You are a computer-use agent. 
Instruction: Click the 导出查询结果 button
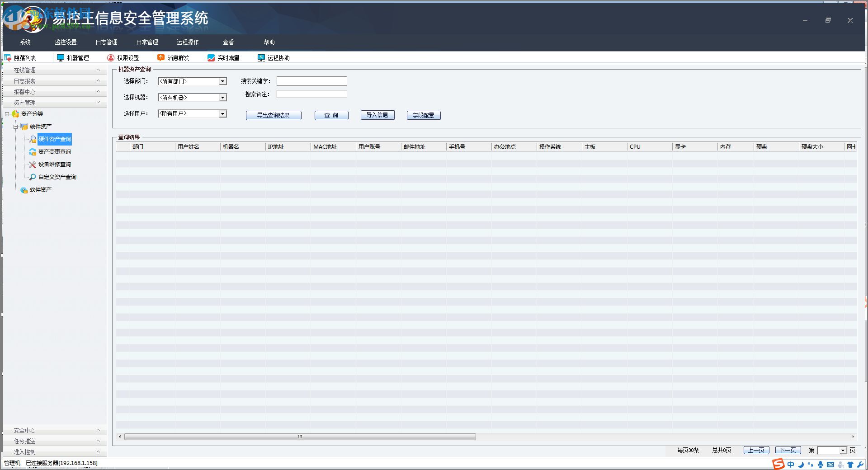[x=274, y=115]
